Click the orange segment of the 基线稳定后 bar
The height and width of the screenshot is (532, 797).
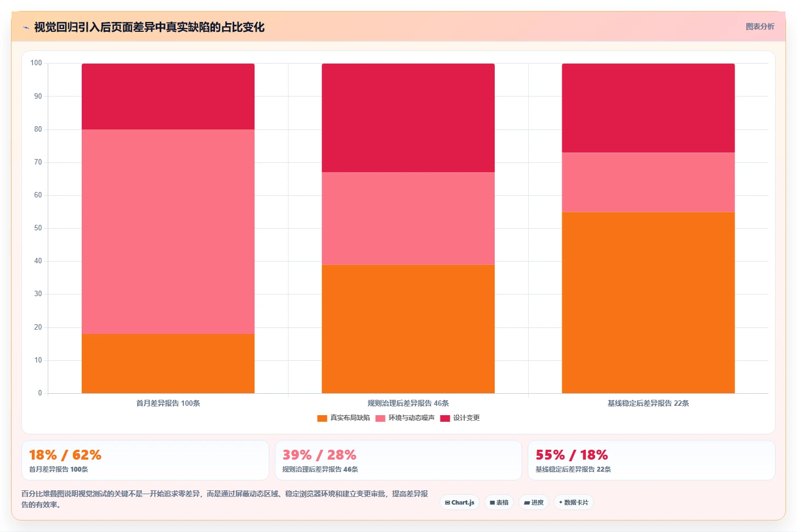tap(648, 303)
